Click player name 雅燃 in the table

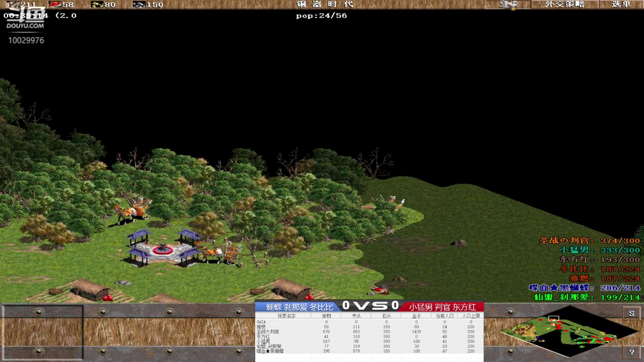tap(261, 327)
